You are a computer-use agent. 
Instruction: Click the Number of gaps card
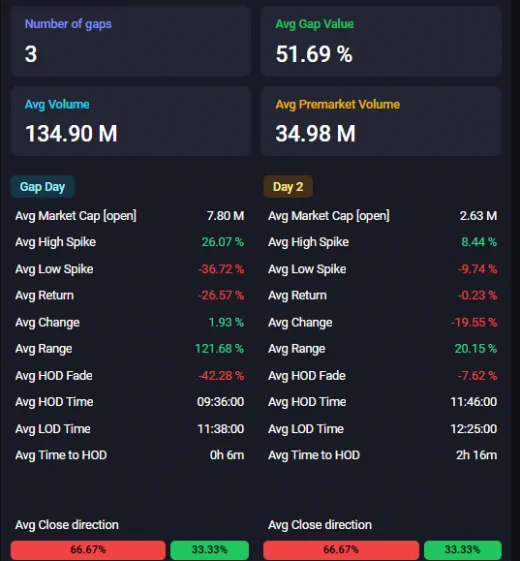point(131,41)
